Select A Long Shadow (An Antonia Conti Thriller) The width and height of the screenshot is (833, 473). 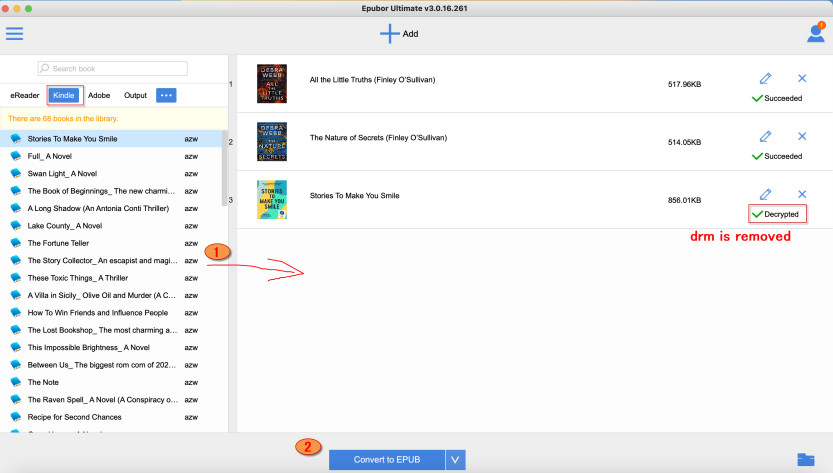(110, 208)
